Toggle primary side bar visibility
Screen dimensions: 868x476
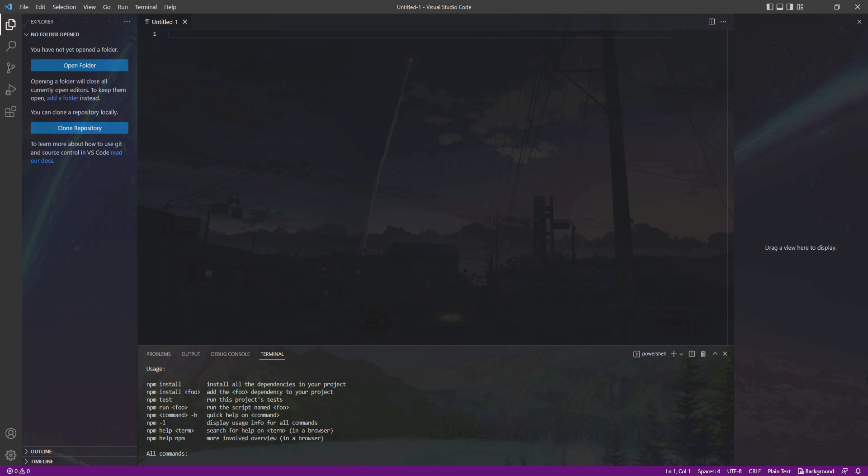[x=770, y=7]
